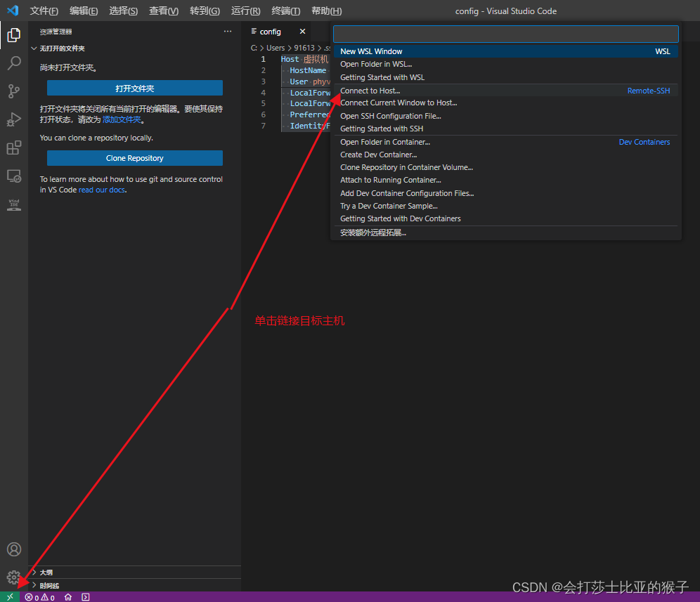700x602 pixels.
Task: Select Connect Current Window to Host...
Action: 506,103
